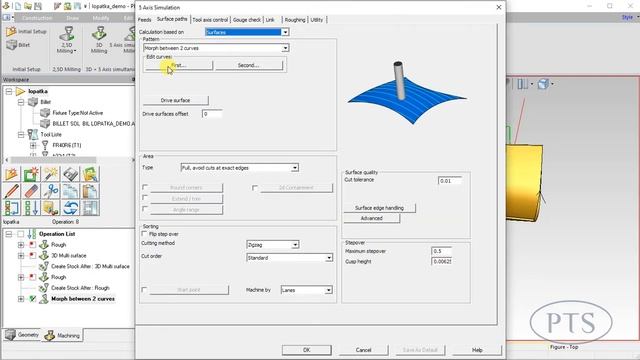Click the scissors cut icon in operation toolbar
The height and width of the screenshot is (360, 640).
pyautogui.click(x=51, y=191)
